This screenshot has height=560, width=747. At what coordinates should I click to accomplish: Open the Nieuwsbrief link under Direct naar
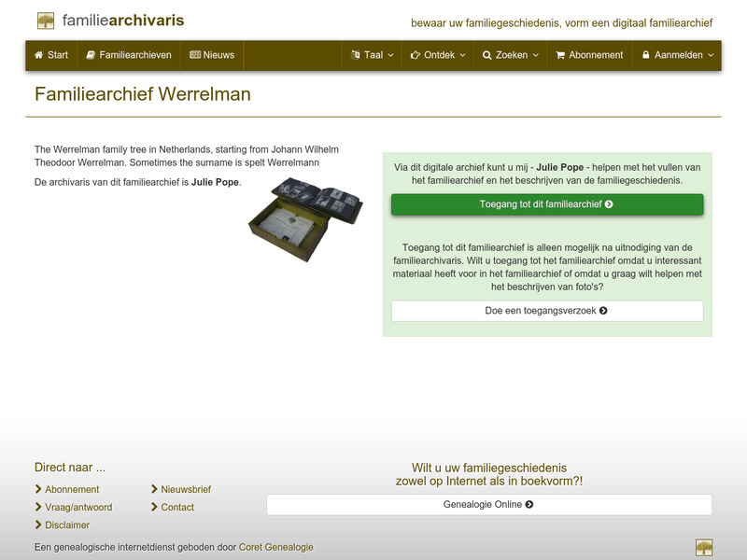point(185,488)
